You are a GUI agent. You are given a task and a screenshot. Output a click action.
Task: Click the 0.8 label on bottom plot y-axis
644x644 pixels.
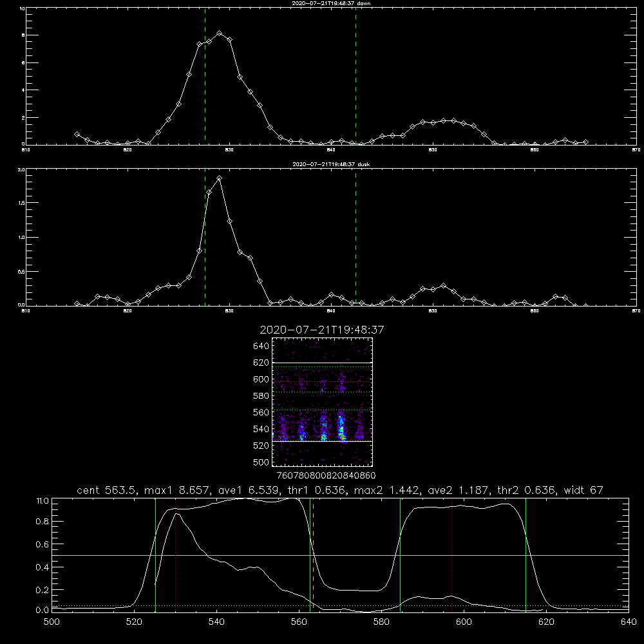coord(43,522)
